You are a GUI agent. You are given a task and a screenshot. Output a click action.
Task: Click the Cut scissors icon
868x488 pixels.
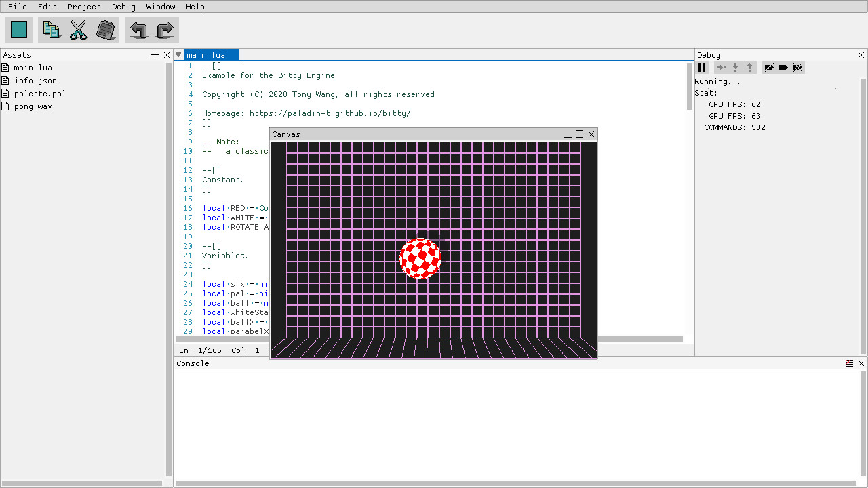78,30
